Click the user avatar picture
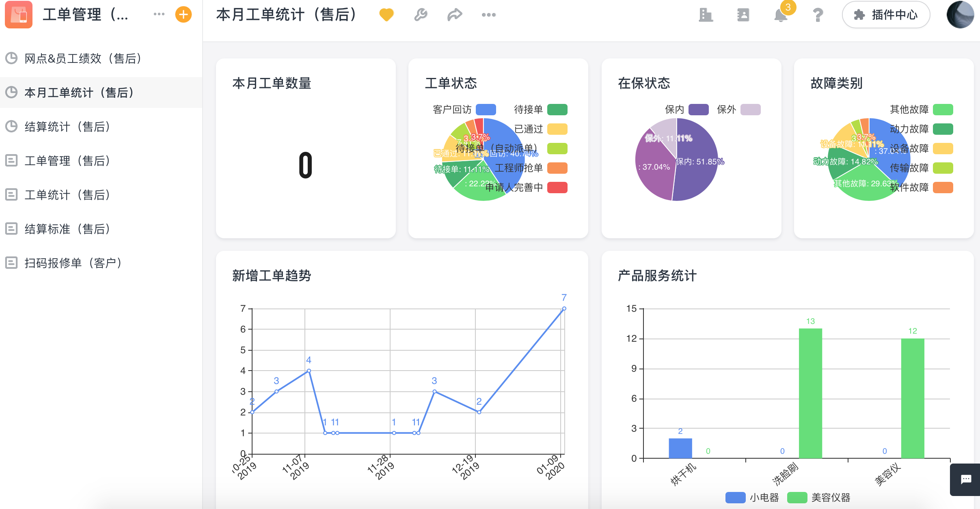Image resolution: width=980 pixels, height=509 pixels. (961, 15)
